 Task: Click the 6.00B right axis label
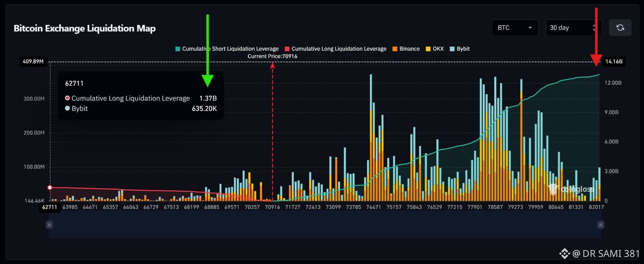(611, 142)
